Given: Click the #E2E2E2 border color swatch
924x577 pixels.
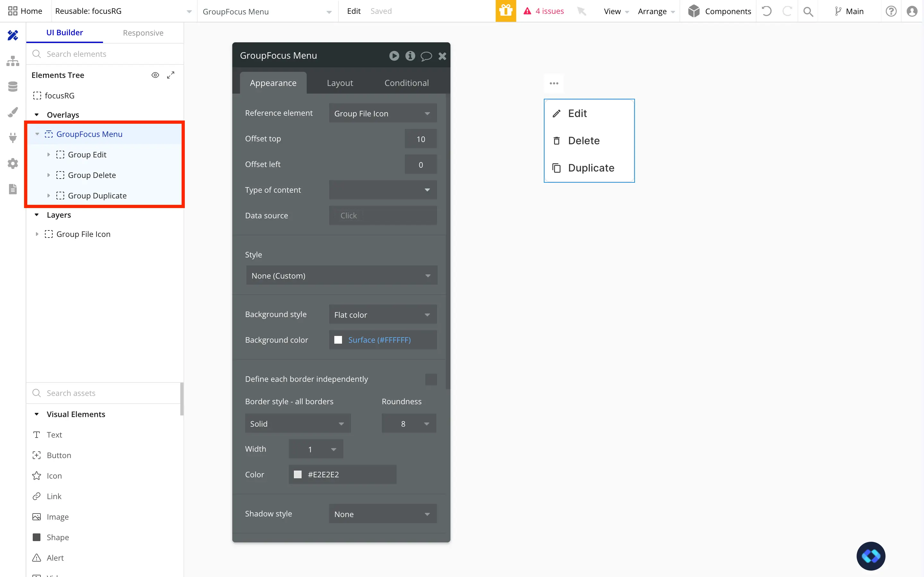Looking at the screenshot, I should 297,474.
